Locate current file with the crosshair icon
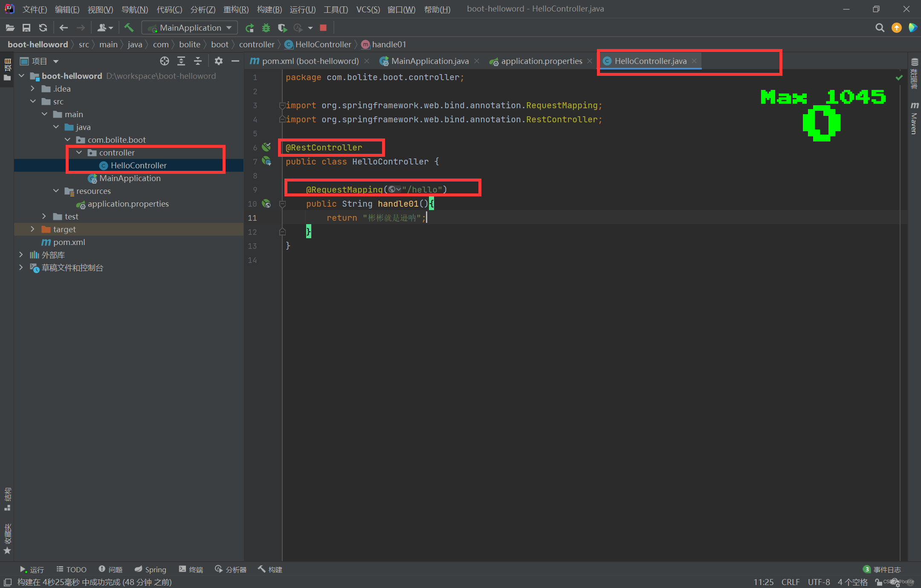Screen dimensions: 921x588 (165, 61)
